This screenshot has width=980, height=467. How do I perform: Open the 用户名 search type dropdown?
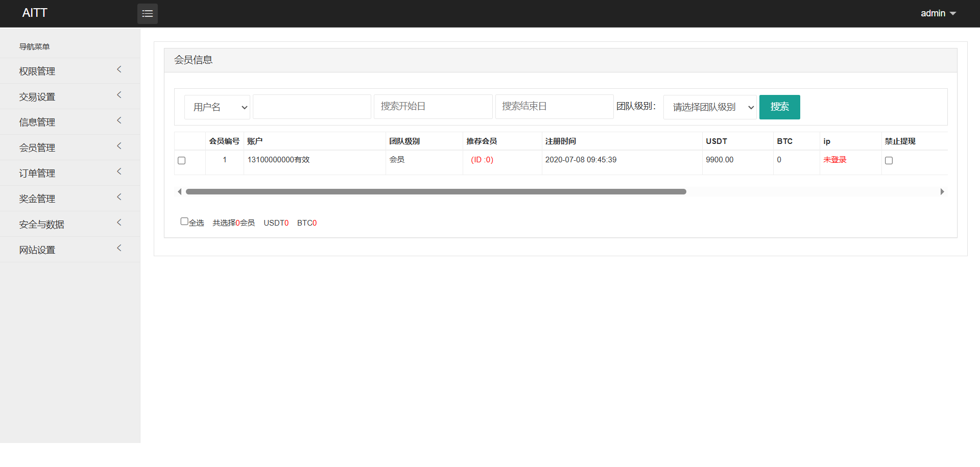tap(217, 107)
